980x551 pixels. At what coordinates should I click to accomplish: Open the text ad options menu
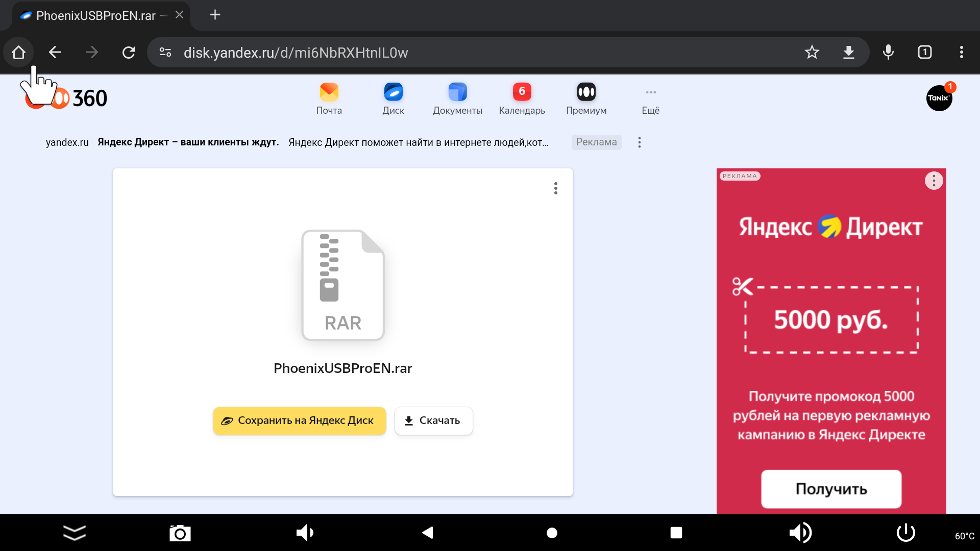639,142
